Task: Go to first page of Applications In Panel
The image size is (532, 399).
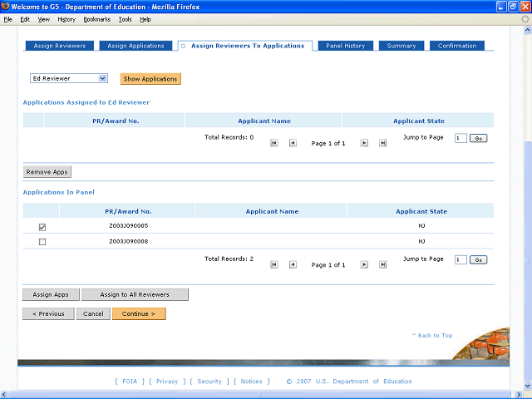Action: 273,264
